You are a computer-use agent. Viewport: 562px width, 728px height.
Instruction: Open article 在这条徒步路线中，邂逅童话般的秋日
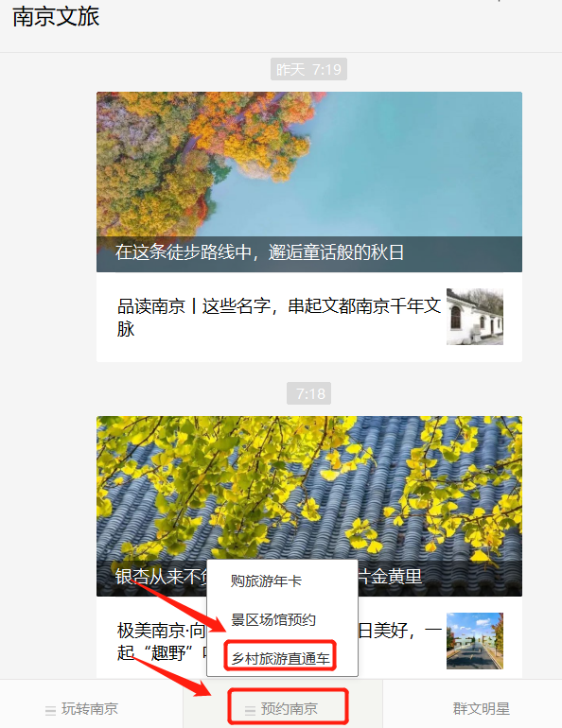click(259, 252)
